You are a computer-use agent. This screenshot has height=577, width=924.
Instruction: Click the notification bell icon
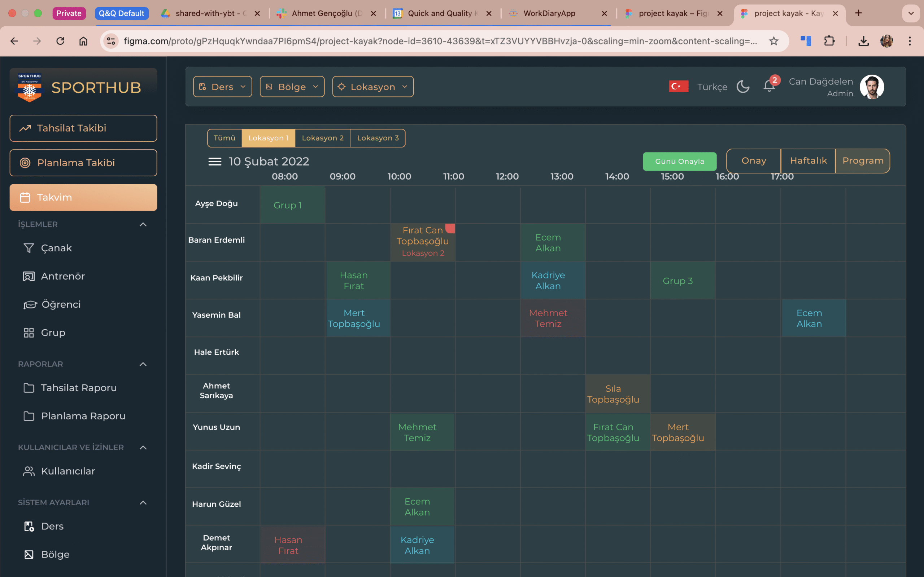click(x=768, y=86)
